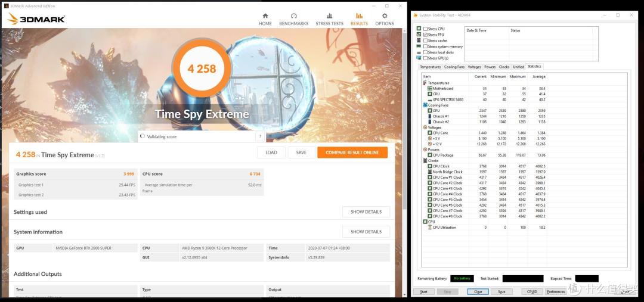The width and height of the screenshot is (644, 302).
Task: Click the Stress system memory icon
Action: tap(419, 46)
